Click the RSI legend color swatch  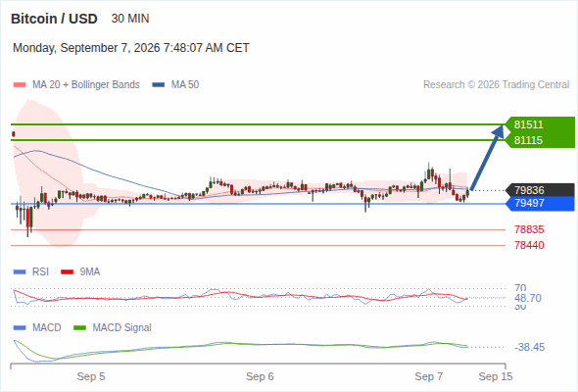[20, 272]
